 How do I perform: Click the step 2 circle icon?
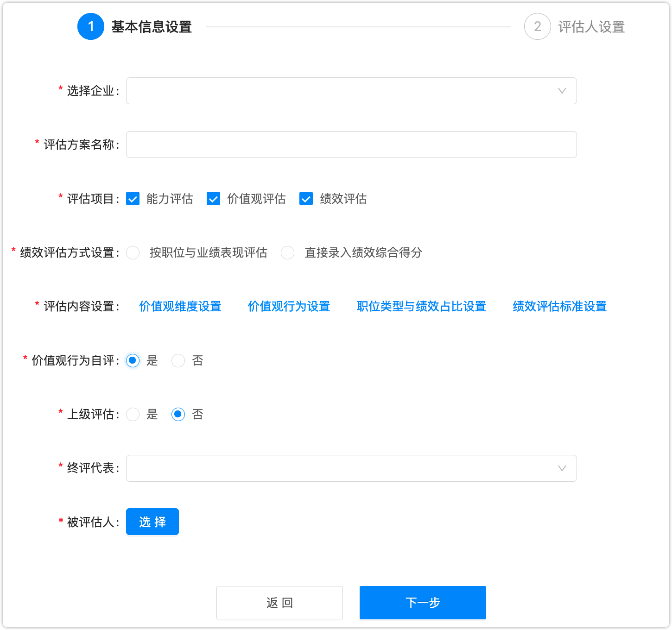click(x=538, y=26)
